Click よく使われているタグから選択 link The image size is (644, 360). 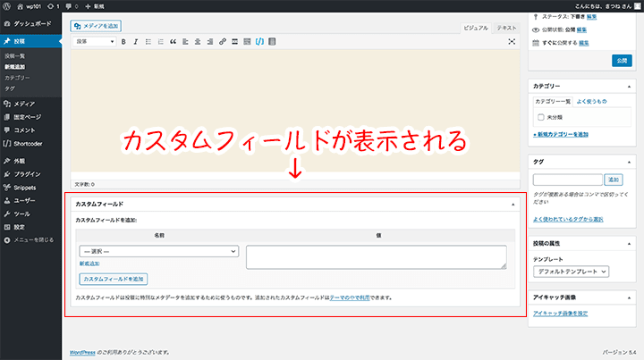click(x=568, y=220)
